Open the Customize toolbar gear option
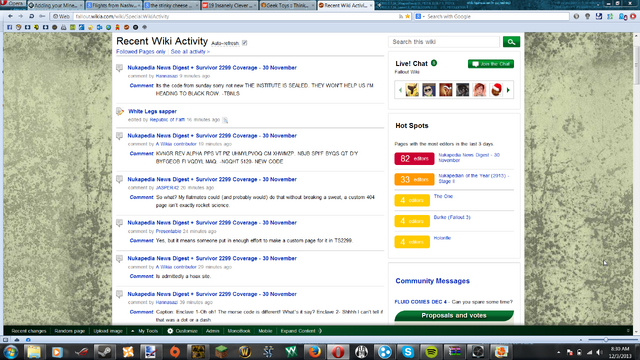 click(182, 331)
